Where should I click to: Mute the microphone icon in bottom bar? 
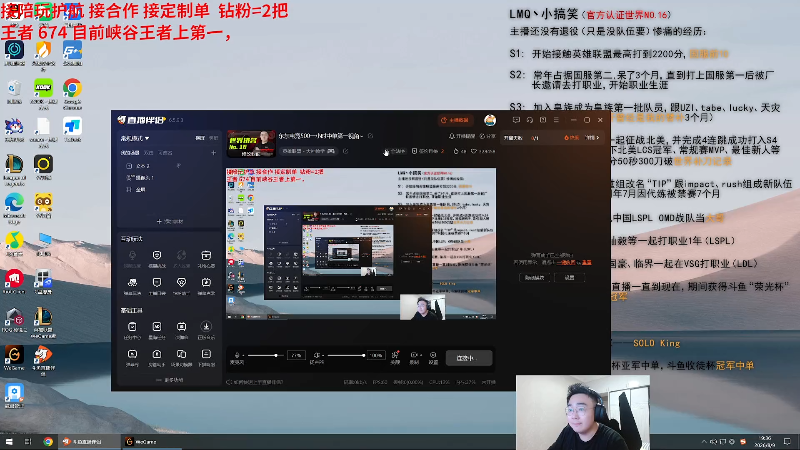237,356
